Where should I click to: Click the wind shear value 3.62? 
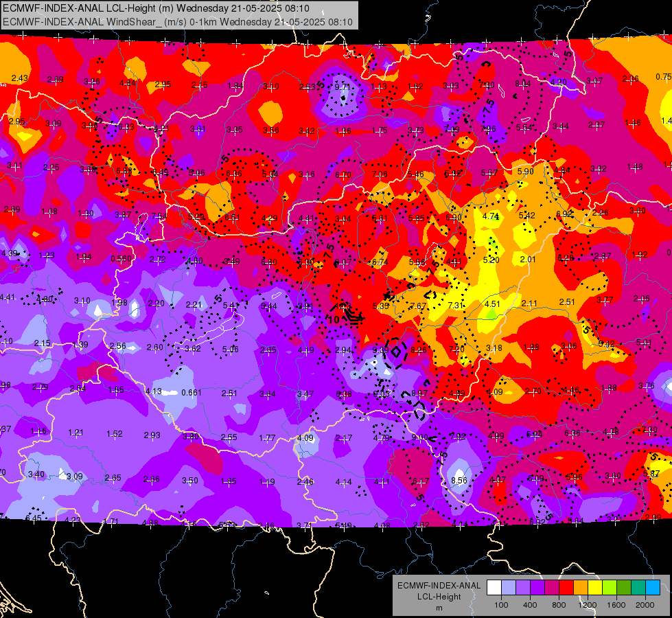(x=193, y=349)
